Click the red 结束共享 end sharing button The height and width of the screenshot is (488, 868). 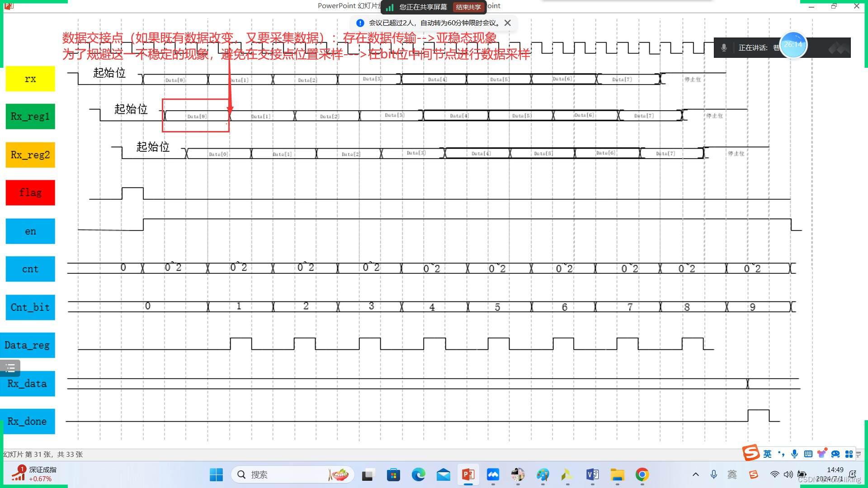pyautogui.click(x=468, y=7)
